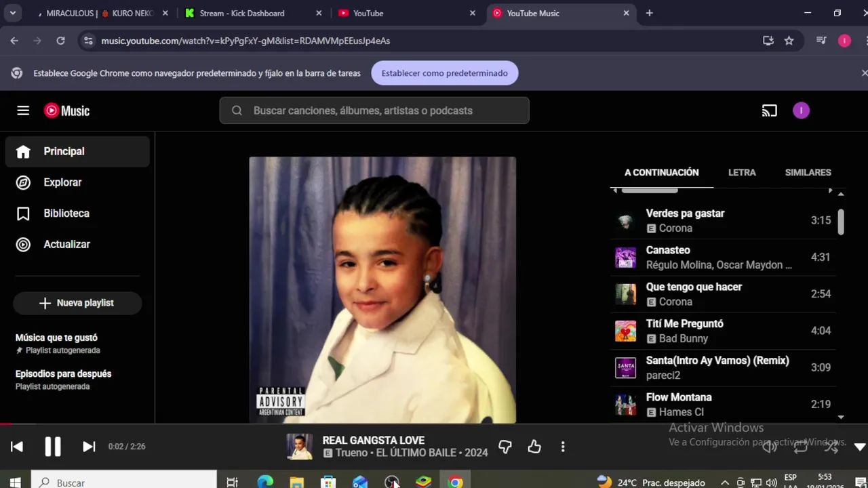Click the song progress bar

point(434,425)
